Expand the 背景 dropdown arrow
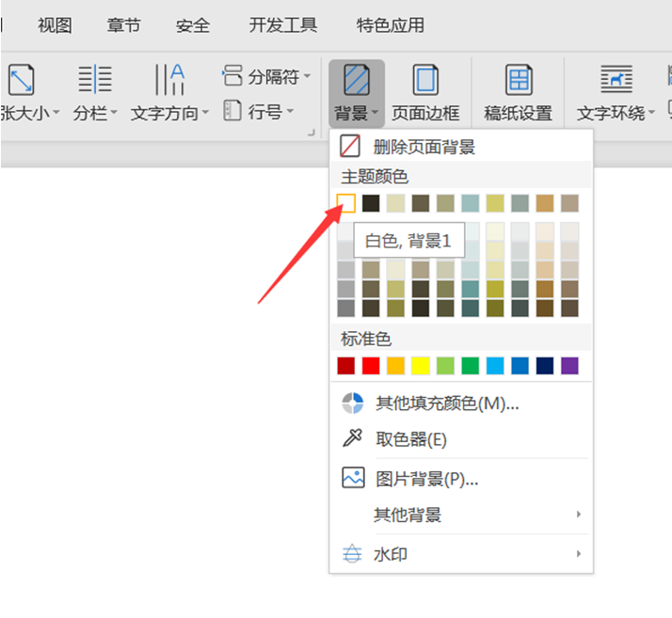Viewport: 672px width, 618px height. click(375, 112)
